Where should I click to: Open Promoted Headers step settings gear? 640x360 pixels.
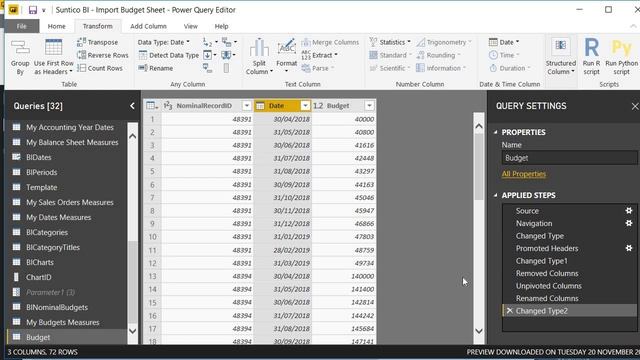pos(629,248)
